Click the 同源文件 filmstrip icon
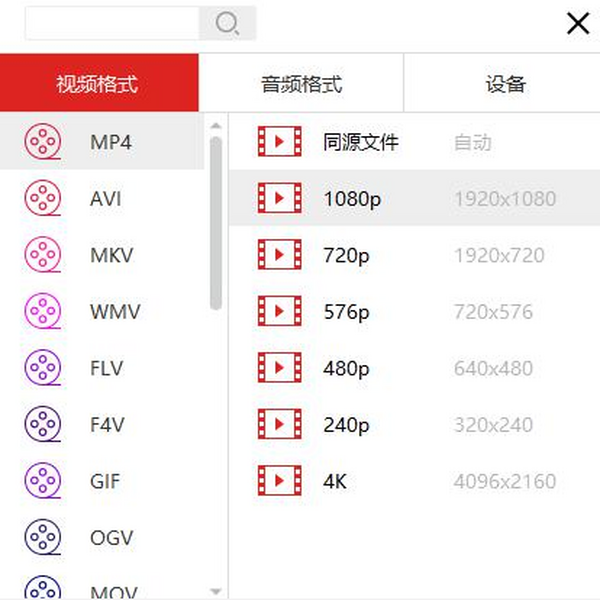600x600 pixels. pyautogui.click(x=280, y=141)
